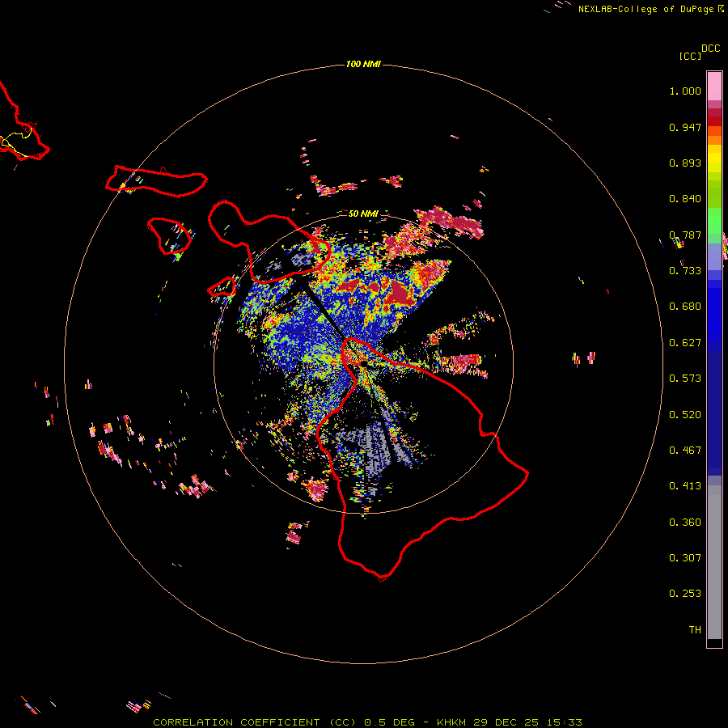Viewport: 728px width, 728px height.
Task: Click the 0.680 legend value
Action: point(685,307)
